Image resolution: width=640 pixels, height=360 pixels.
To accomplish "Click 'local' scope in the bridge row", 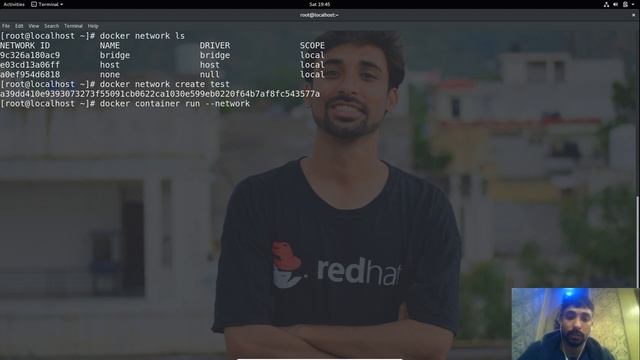I will point(312,55).
